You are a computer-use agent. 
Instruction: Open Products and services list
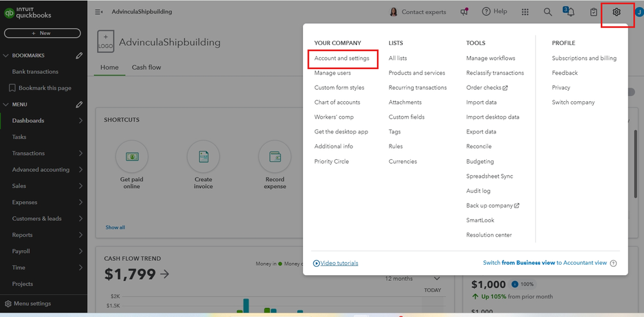pos(417,73)
